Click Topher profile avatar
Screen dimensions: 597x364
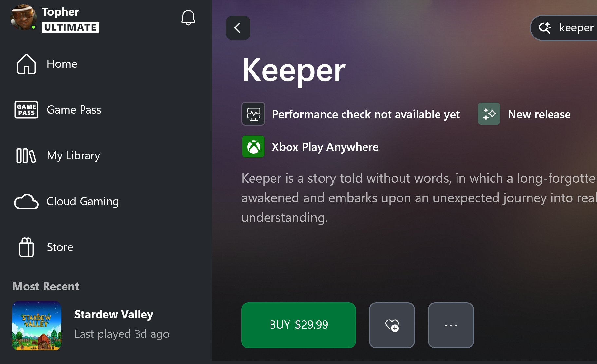click(23, 18)
